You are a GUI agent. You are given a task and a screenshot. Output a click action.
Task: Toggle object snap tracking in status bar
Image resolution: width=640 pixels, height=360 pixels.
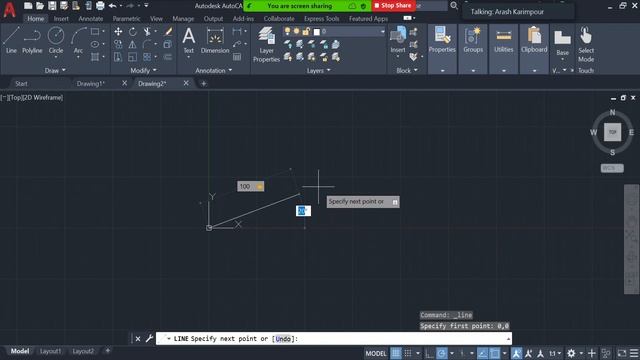click(x=482, y=353)
